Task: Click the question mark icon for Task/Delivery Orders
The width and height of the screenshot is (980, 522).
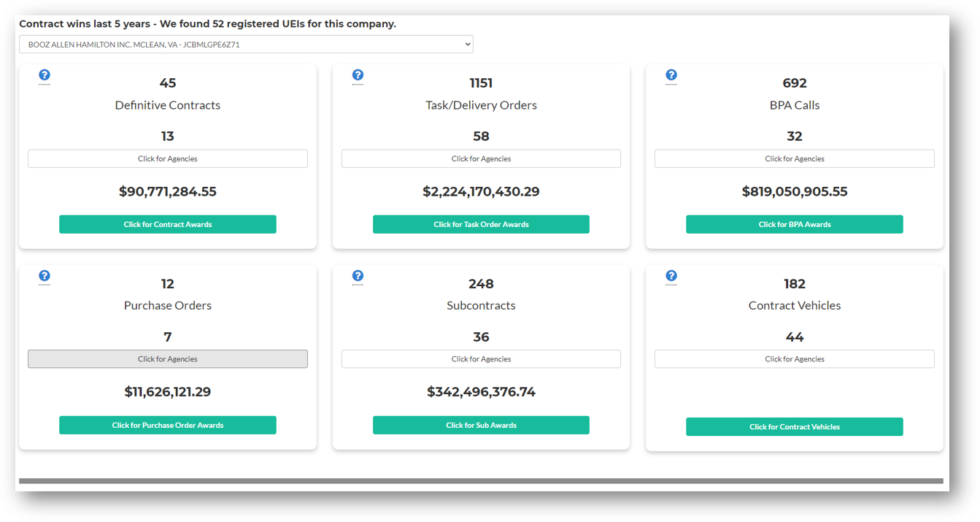Action: point(358,75)
